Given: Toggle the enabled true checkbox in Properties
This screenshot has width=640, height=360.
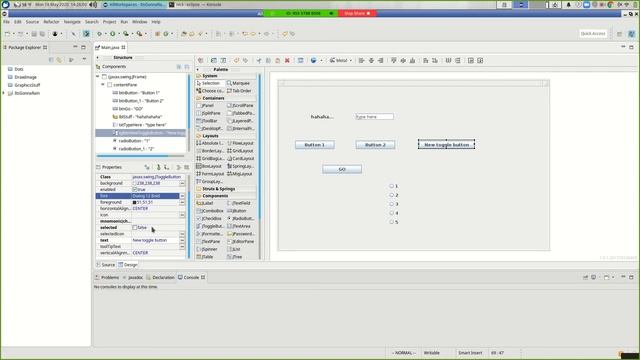Looking at the screenshot, I should point(135,190).
